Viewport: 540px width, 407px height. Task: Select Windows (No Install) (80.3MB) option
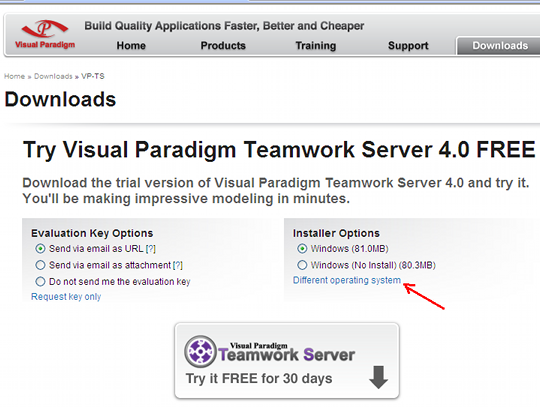(302, 265)
